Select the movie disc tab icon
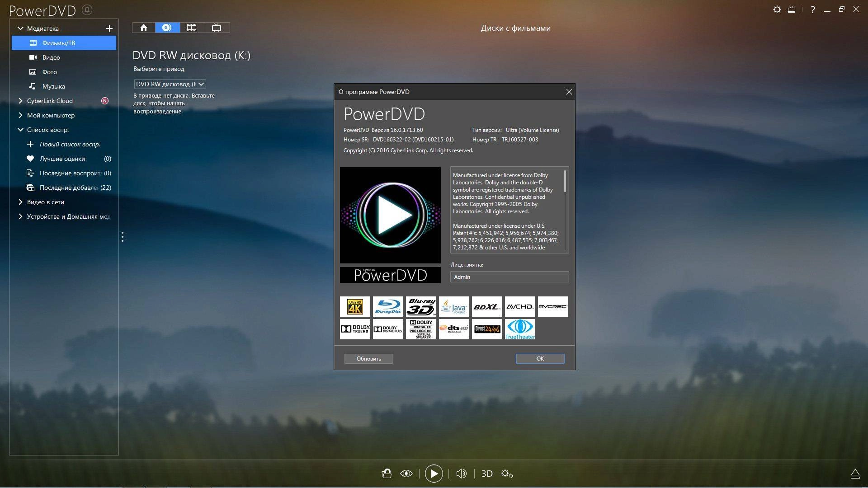The height and width of the screenshot is (488, 868). (x=167, y=28)
